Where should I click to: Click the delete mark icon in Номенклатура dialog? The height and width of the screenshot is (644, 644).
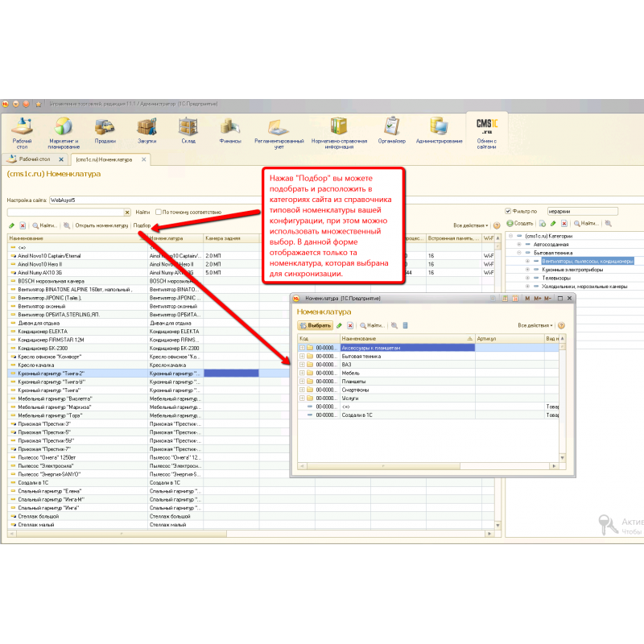coord(350,326)
